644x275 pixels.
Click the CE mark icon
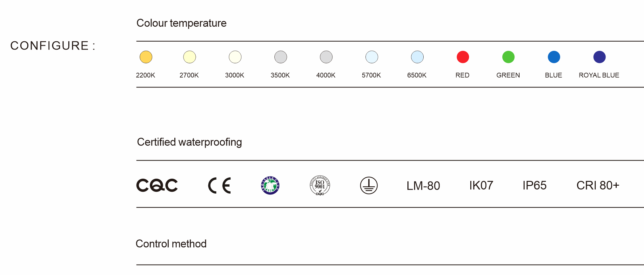pyautogui.click(x=219, y=186)
